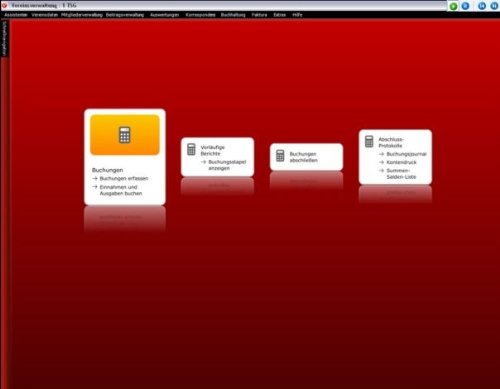Click the Vorläufige Berichte heading
The width and height of the screenshot is (500, 389).
[213, 150]
